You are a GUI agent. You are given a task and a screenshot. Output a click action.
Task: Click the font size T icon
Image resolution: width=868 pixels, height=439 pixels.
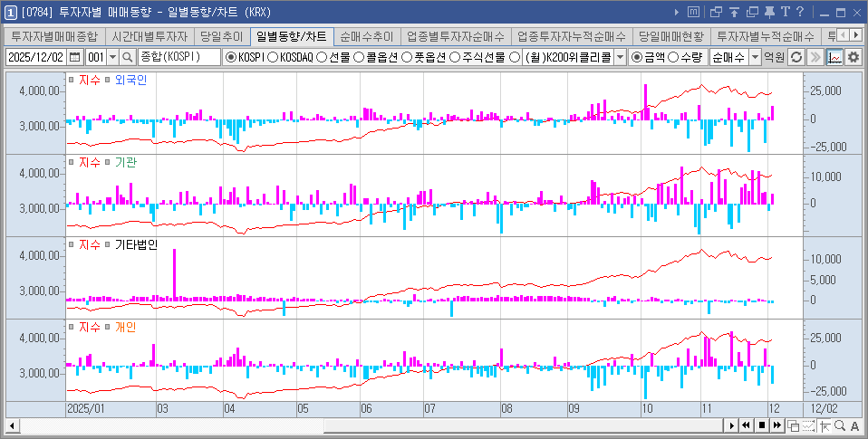[x=785, y=12]
